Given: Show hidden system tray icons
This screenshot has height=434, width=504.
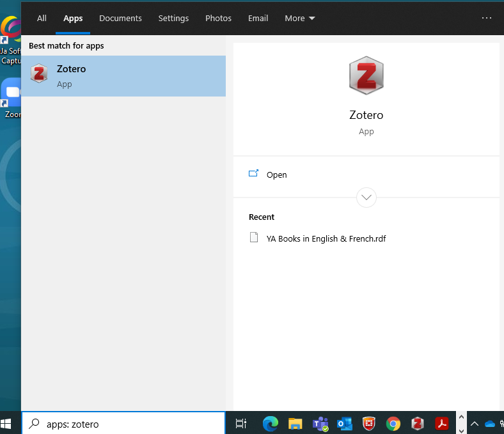Looking at the screenshot, I should (475, 424).
